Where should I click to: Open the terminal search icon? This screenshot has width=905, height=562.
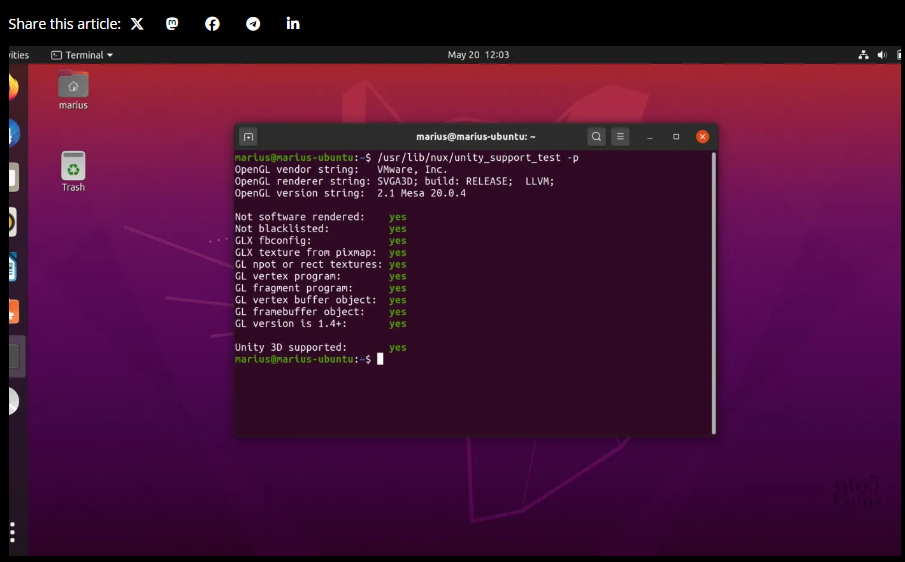(x=596, y=137)
